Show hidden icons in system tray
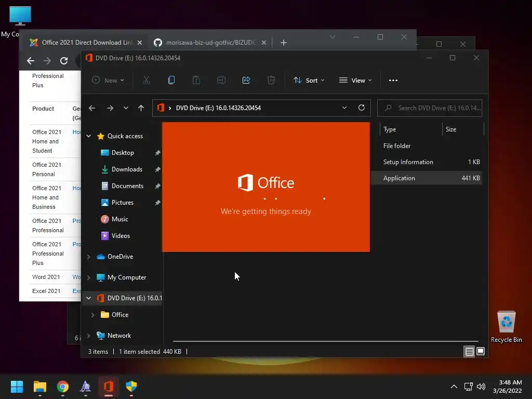Image resolution: width=532 pixels, height=399 pixels. (454, 387)
